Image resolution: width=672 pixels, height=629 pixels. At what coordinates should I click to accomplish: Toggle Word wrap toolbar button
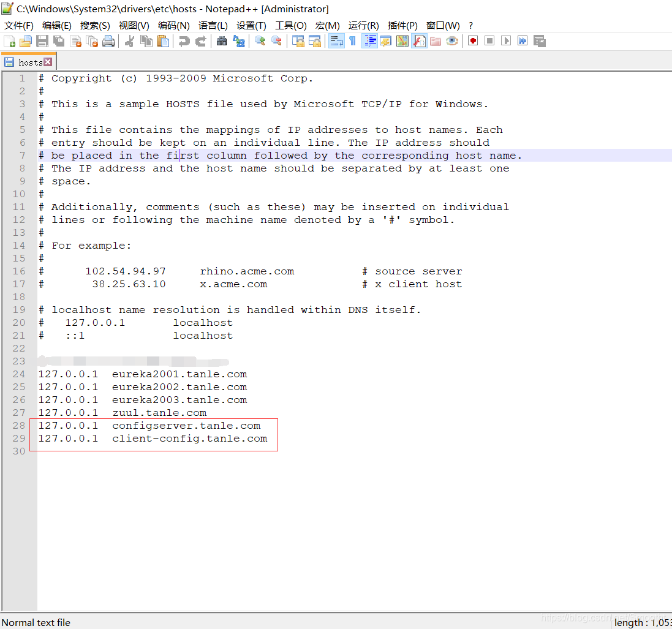[336, 41]
